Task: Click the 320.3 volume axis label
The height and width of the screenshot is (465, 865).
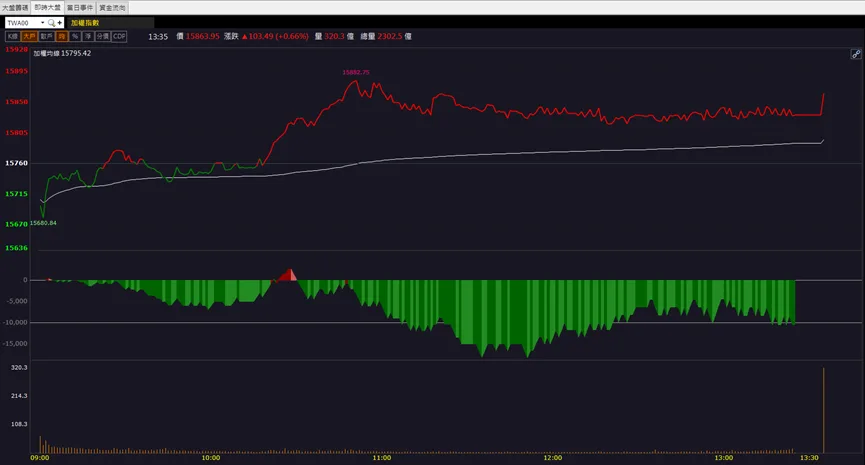Action: click(19, 367)
